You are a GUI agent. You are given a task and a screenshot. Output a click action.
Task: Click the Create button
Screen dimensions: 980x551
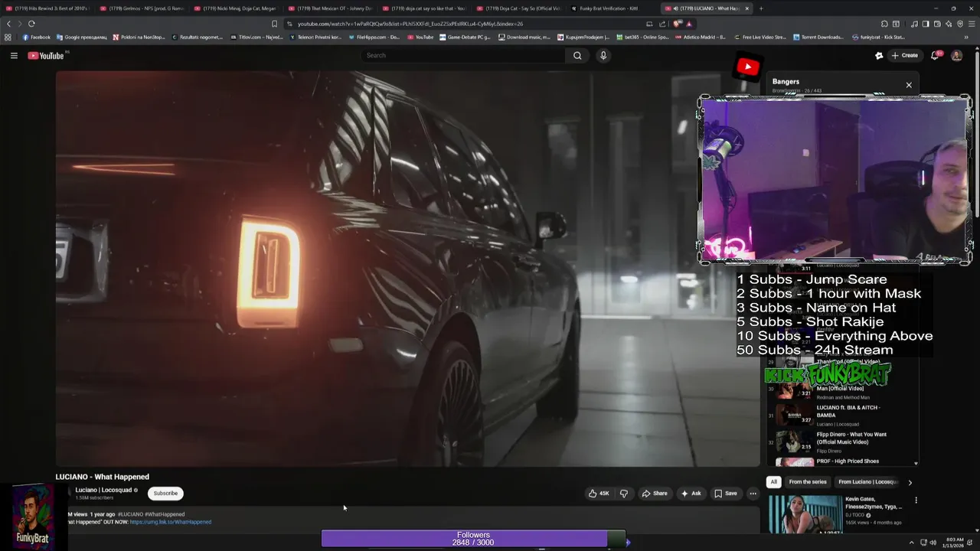click(x=904, y=55)
